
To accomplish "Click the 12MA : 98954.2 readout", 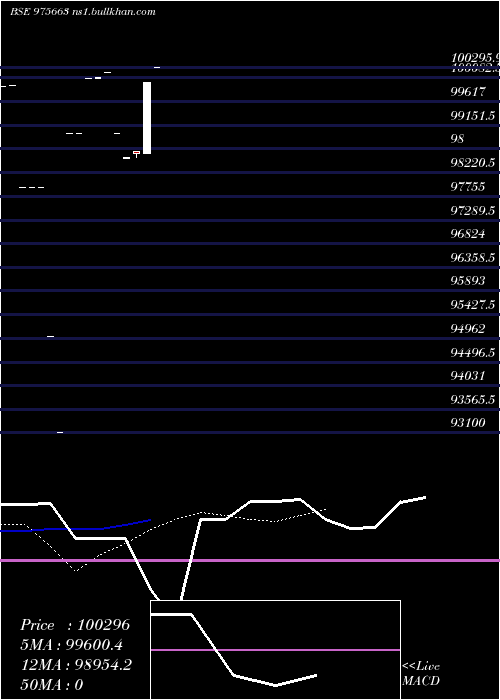I will point(76,665).
